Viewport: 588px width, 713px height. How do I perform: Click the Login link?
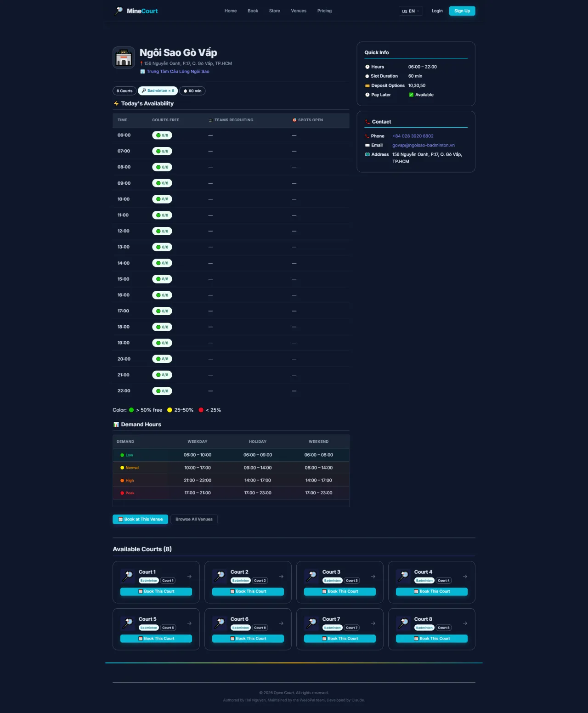click(437, 11)
